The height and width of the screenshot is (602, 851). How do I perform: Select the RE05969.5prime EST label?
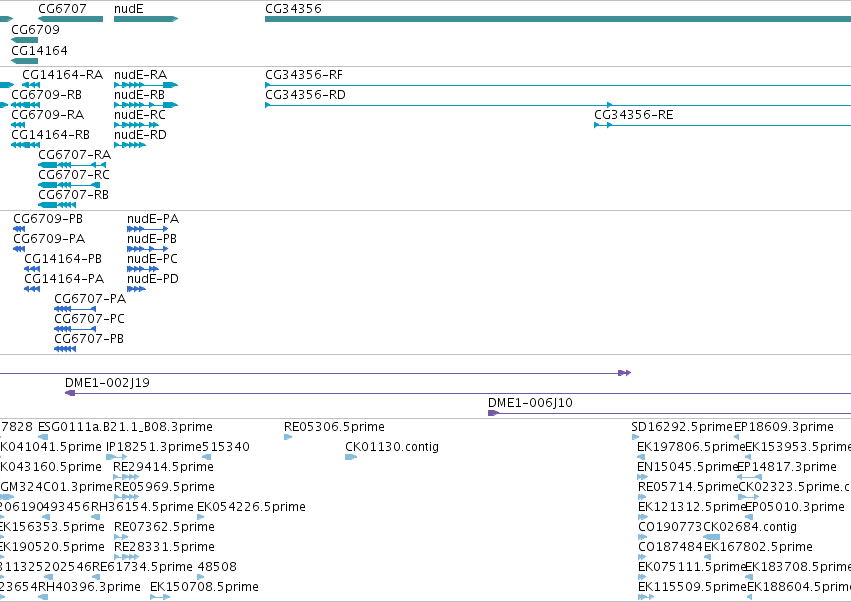[x=164, y=487]
